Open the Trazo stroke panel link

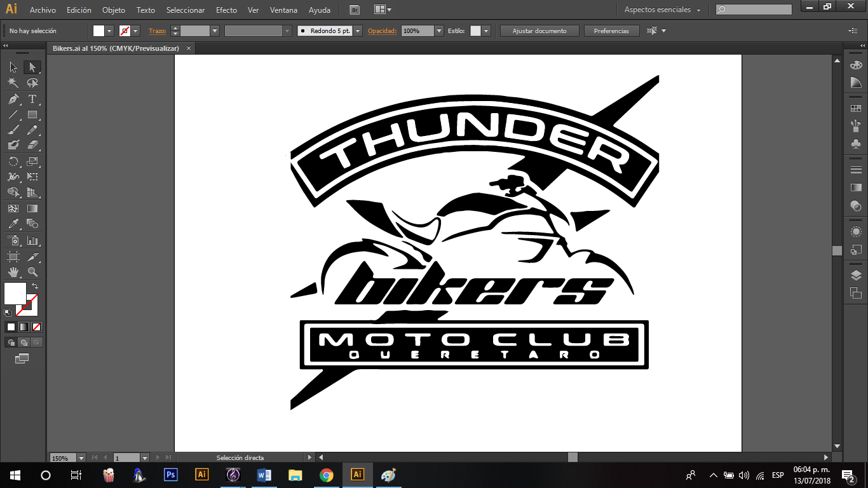(157, 30)
